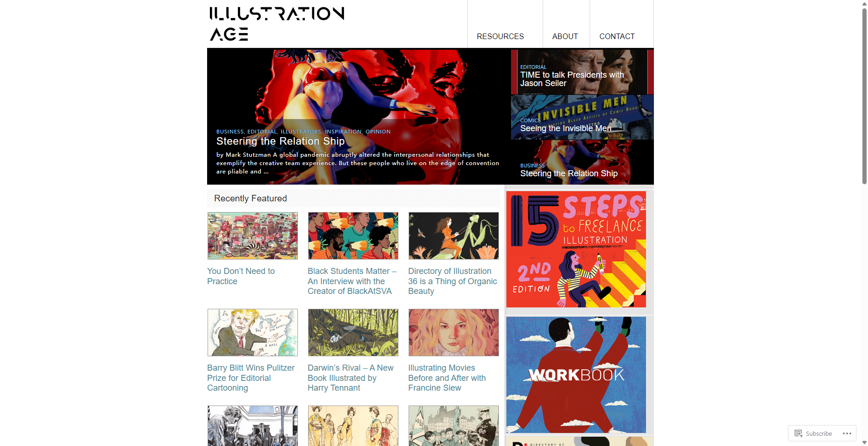Screen dimensions: 868x446
Task: Open the Black Students Matter interview thumbnail
Action: coord(353,236)
